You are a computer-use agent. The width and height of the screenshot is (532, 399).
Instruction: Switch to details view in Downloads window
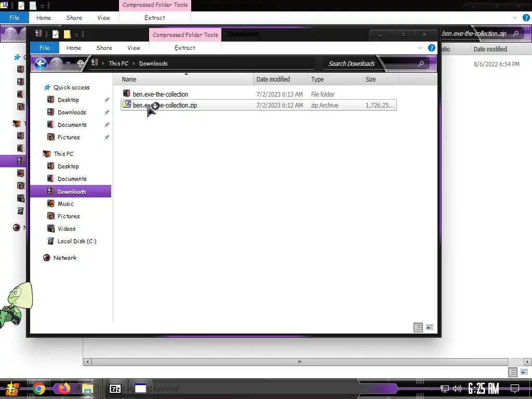click(418, 327)
